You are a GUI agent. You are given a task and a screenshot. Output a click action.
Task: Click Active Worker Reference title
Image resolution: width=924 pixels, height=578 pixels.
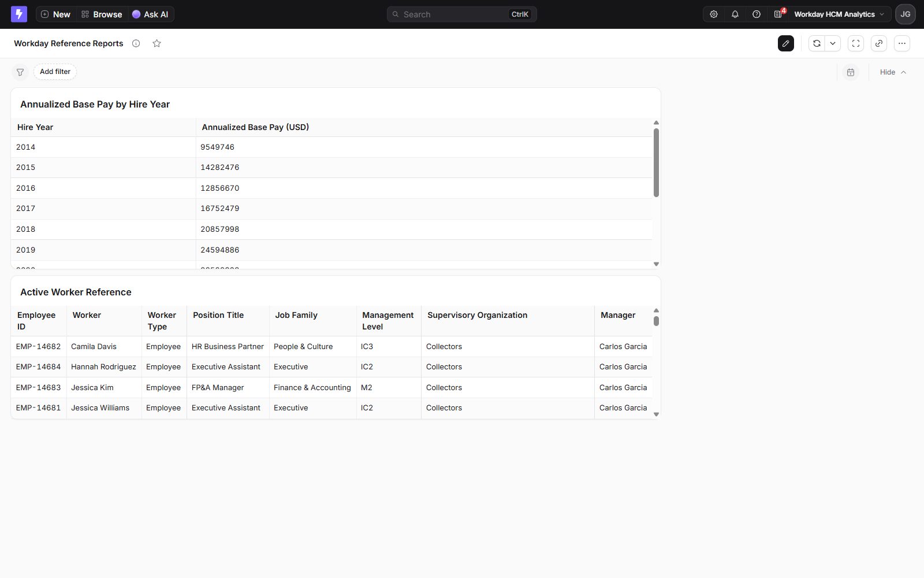76,292
